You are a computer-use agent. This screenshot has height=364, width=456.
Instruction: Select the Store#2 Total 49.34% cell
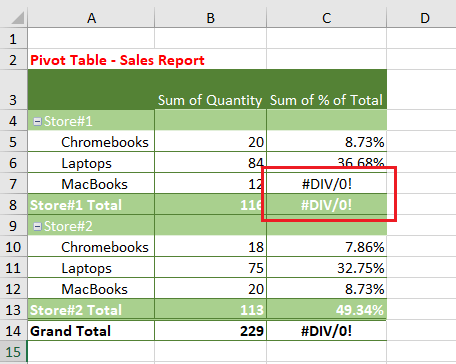[327, 310]
